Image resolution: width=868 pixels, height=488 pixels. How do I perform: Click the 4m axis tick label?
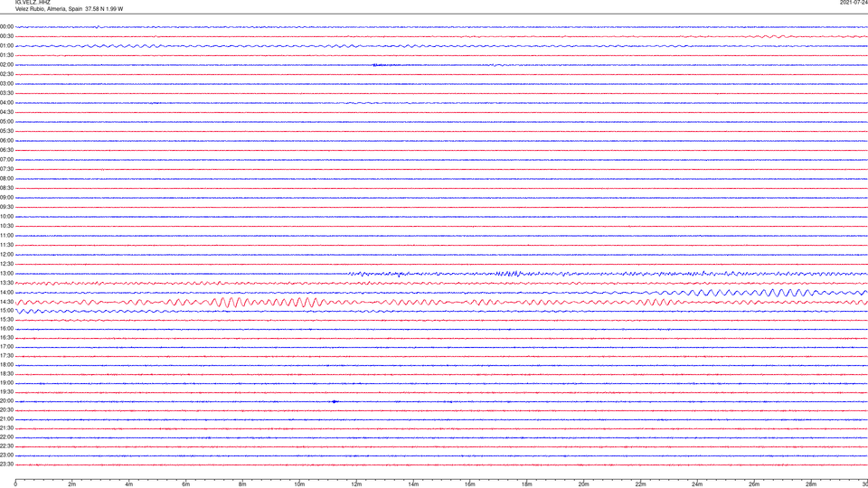(x=129, y=484)
